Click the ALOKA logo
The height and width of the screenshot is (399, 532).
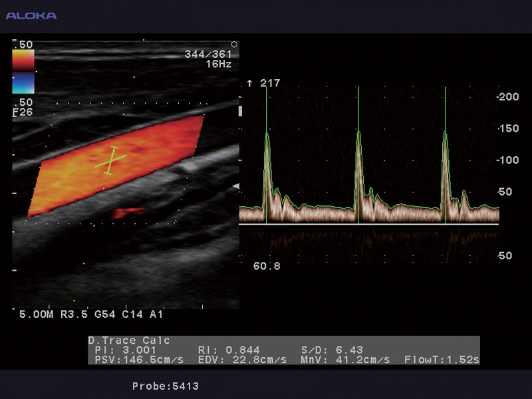click(31, 15)
